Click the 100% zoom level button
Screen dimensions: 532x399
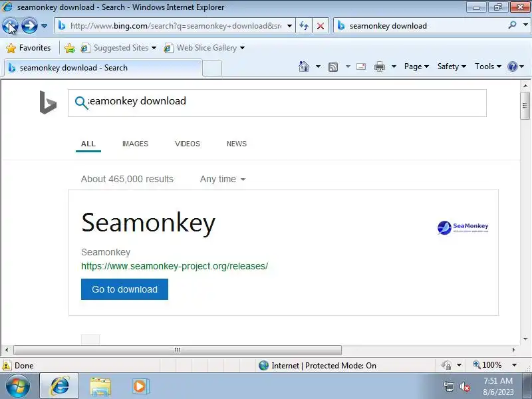pyautogui.click(x=487, y=365)
